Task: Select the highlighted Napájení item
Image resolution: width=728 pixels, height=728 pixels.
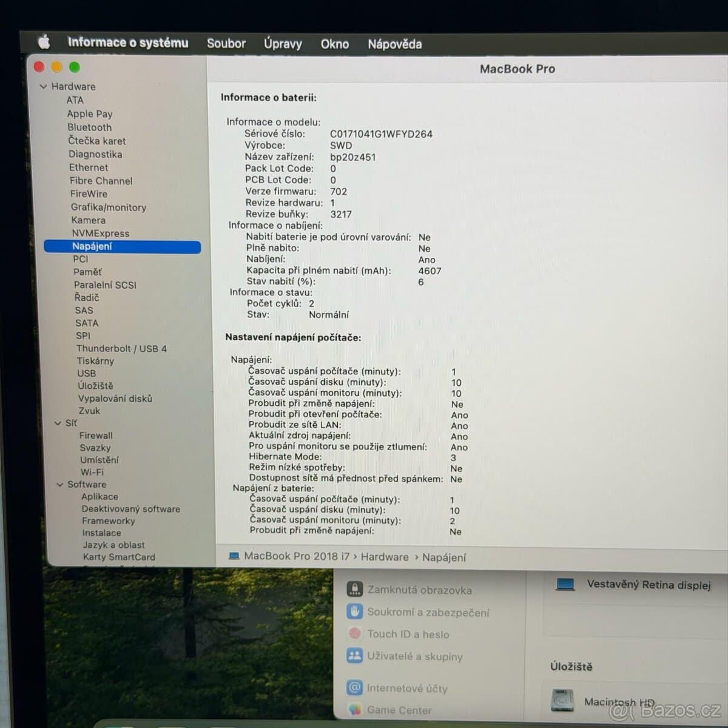Action: (x=122, y=246)
